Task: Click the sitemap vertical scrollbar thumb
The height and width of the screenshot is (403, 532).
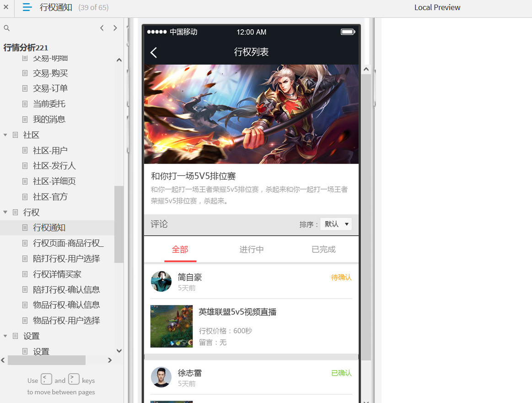Action: [119, 224]
